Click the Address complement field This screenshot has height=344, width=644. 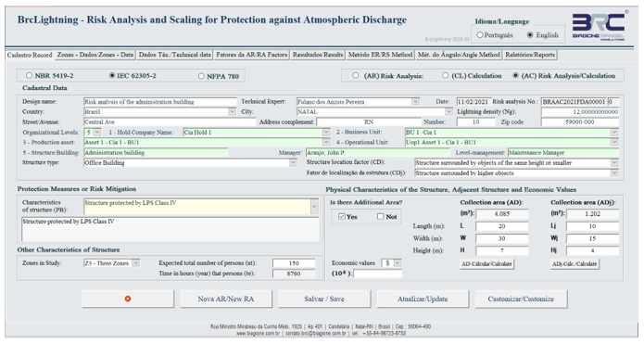coord(369,122)
